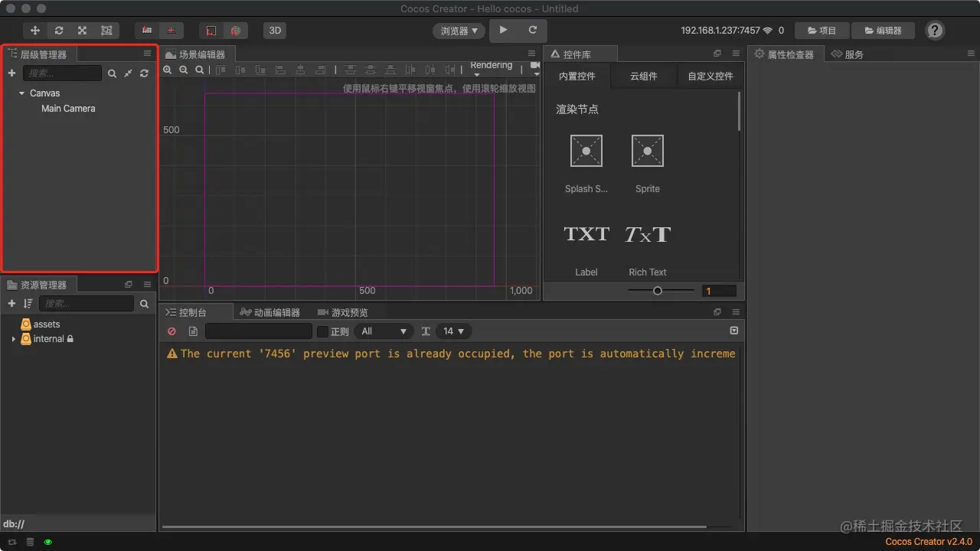This screenshot has width=980, height=551.
Task: Open the browser preview dropdown
Action: coord(459,31)
